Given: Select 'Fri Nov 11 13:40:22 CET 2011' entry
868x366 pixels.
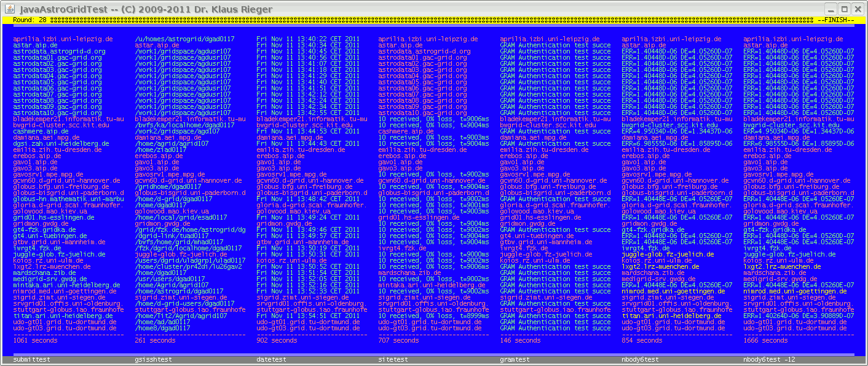Looking at the screenshot, I should point(308,39).
